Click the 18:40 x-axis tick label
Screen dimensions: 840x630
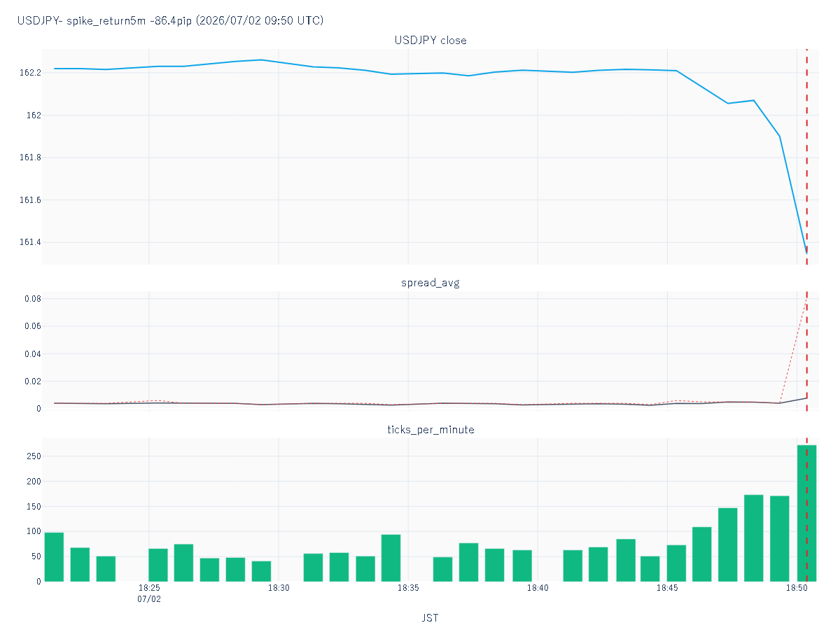pyautogui.click(x=538, y=589)
